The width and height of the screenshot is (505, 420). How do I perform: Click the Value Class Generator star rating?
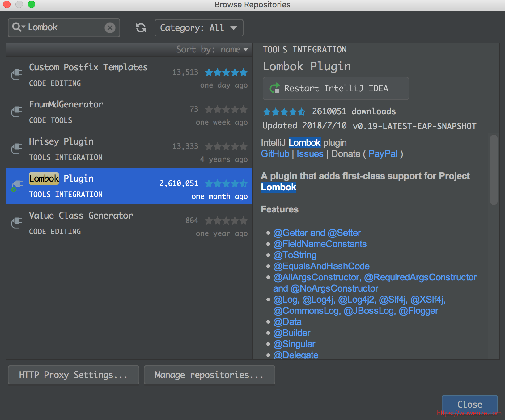[226, 220]
